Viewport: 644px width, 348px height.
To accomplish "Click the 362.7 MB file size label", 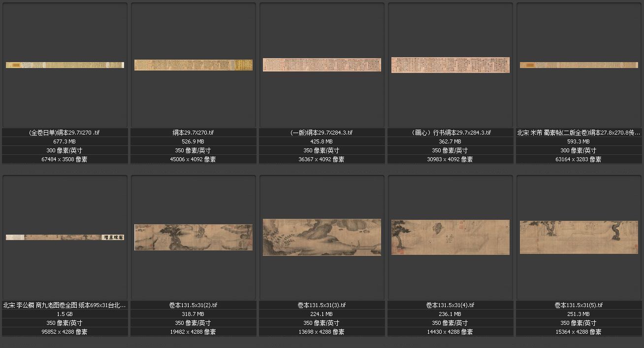I will (451, 141).
